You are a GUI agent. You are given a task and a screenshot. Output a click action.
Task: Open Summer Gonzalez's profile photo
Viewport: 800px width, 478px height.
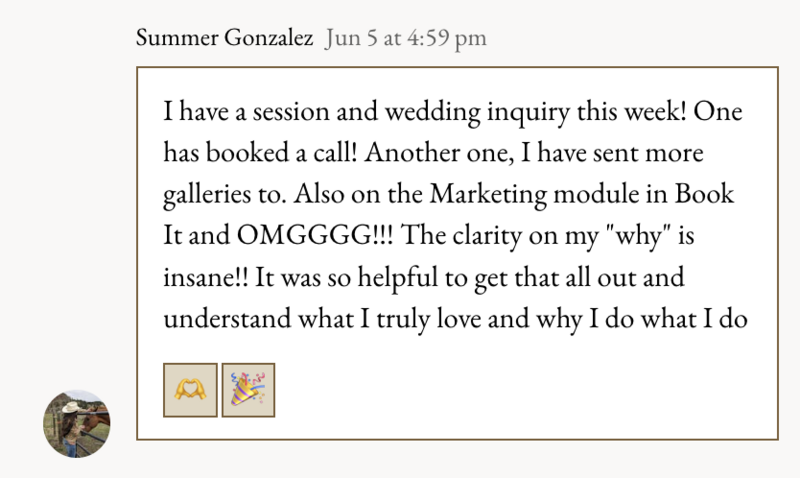click(77, 423)
